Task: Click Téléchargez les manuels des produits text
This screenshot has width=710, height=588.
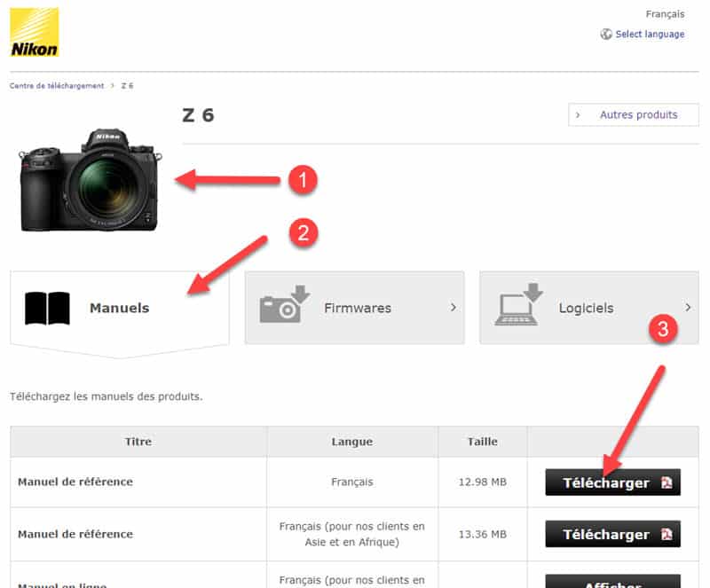Action: click(x=106, y=396)
